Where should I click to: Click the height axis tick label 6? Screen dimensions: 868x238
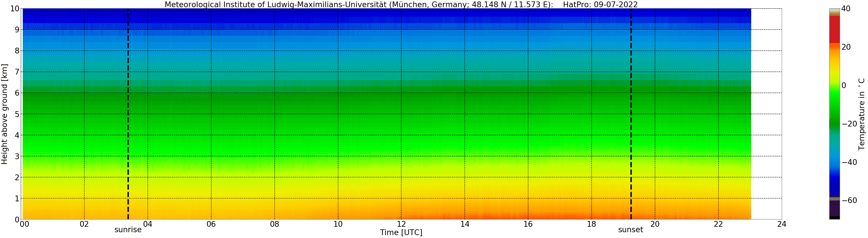tap(17, 93)
